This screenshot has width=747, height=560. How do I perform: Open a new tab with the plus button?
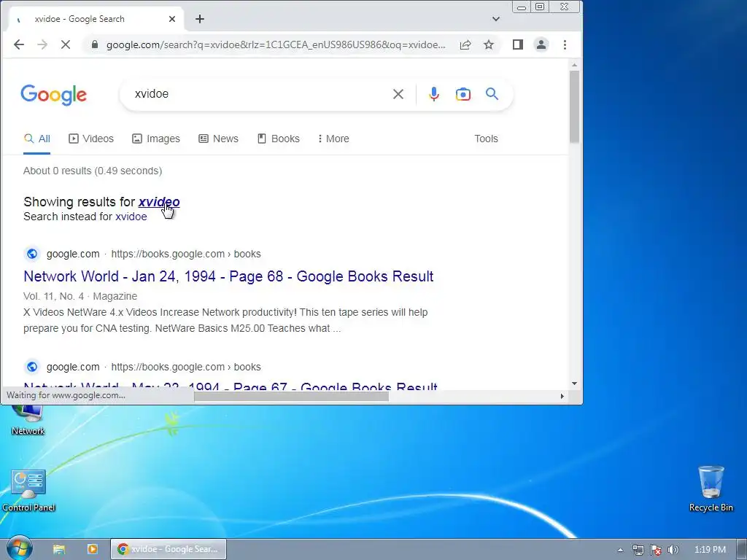point(200,19)
